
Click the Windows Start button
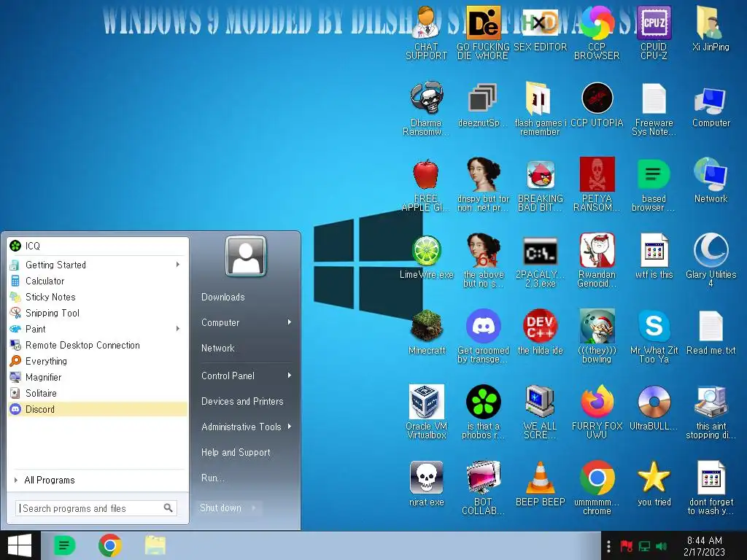(x=20, y=545)
